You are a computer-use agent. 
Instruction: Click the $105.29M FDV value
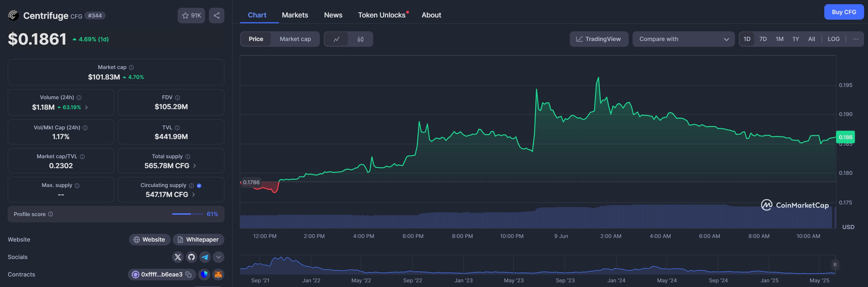[171, 107]
